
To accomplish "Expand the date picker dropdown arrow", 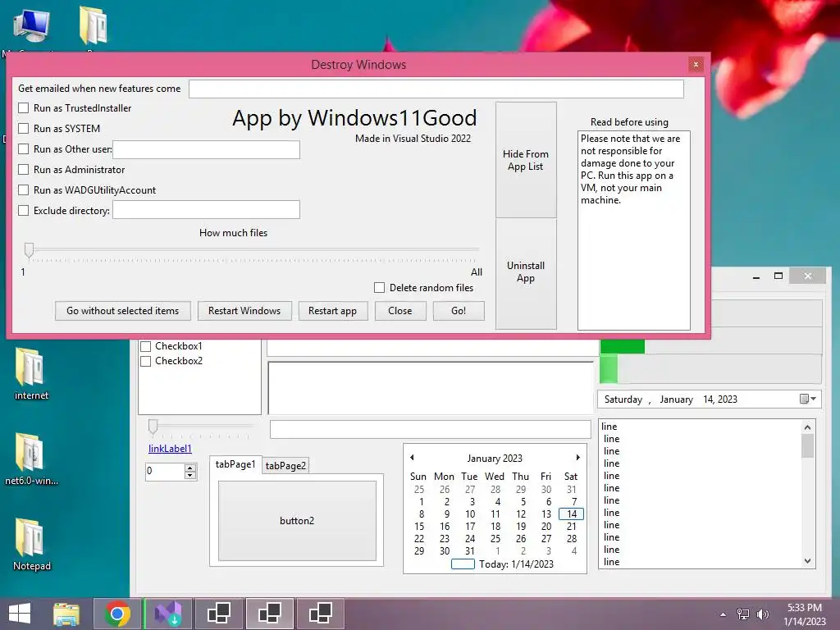I will tap(813, 399).
